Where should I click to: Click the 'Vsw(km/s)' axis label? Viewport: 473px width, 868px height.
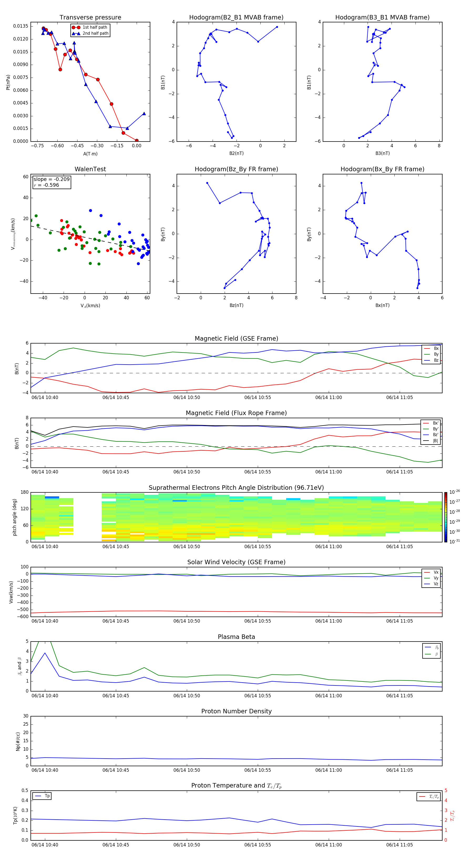(11, 592)
